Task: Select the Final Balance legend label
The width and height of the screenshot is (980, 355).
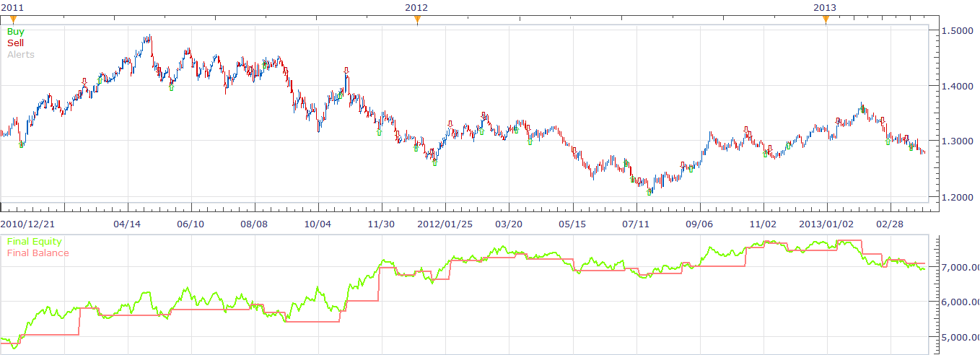Action: coord(38,253)
